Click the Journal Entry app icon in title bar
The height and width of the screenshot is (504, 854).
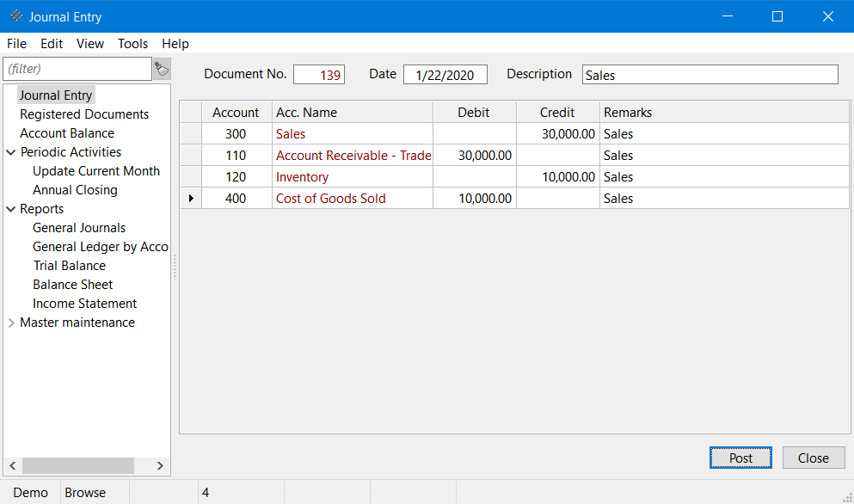click(x=16, y=16)
